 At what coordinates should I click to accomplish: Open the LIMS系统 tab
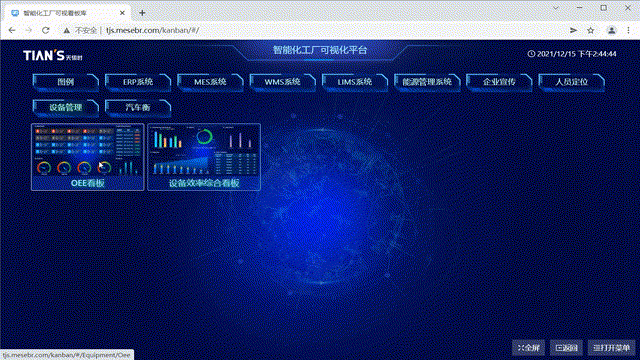pyautogui.click(x=355, y=82)
